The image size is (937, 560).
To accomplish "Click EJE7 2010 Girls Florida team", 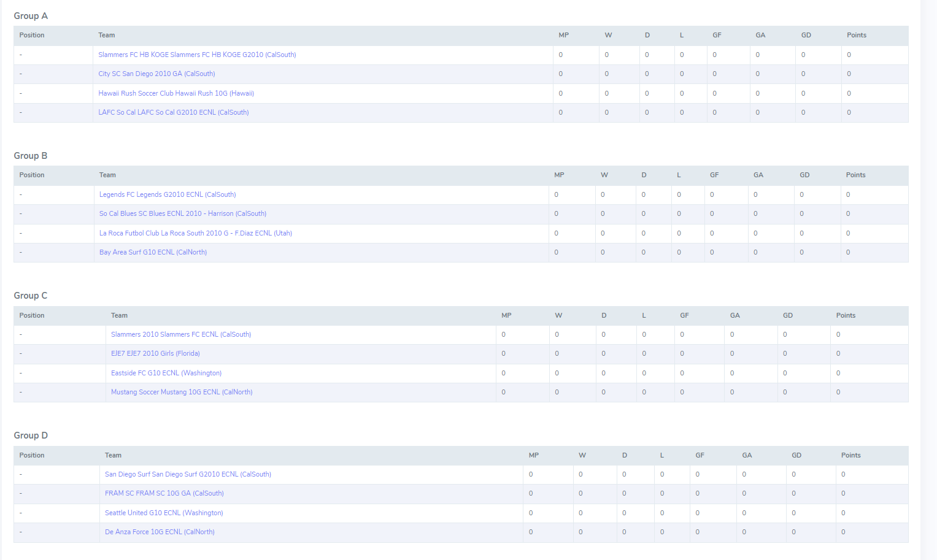I will 155,353.
